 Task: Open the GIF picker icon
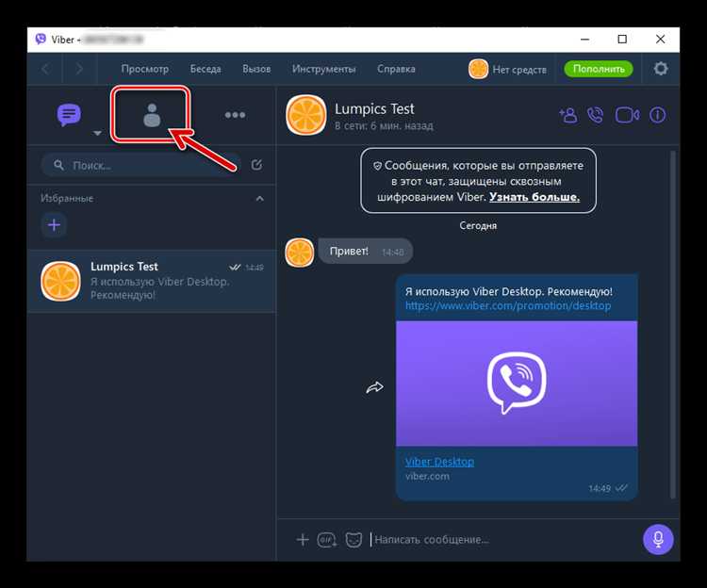(x=326, y=539)
